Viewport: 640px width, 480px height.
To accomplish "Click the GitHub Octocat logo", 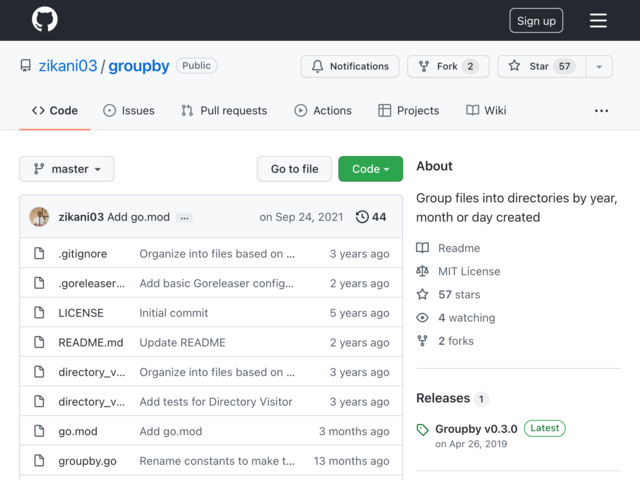I will point(44,20).
